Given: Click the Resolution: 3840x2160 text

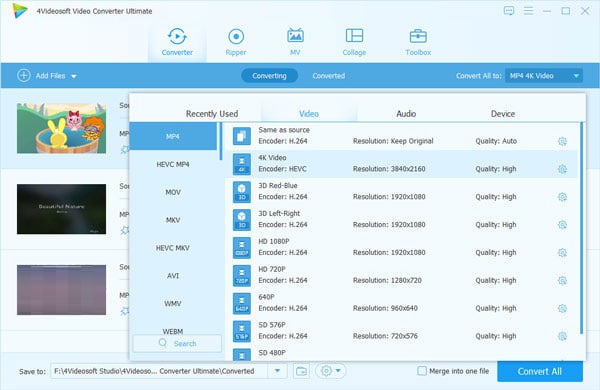Looking at the screenshot, I should 389,169.
